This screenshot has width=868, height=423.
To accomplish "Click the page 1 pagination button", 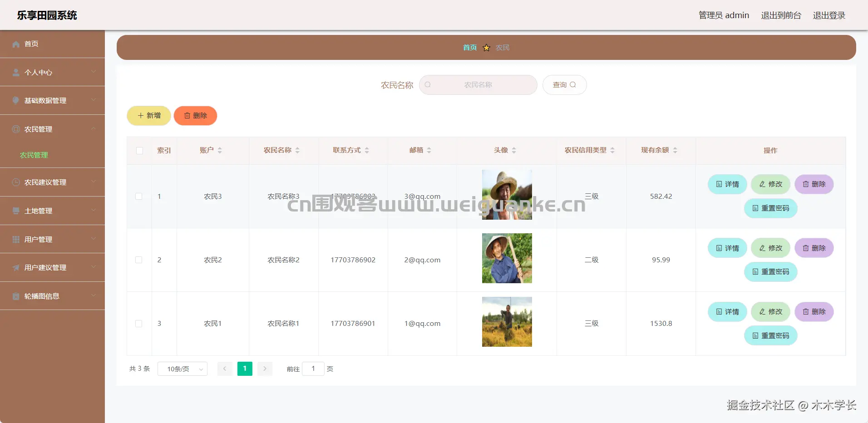I will (245, 369).
